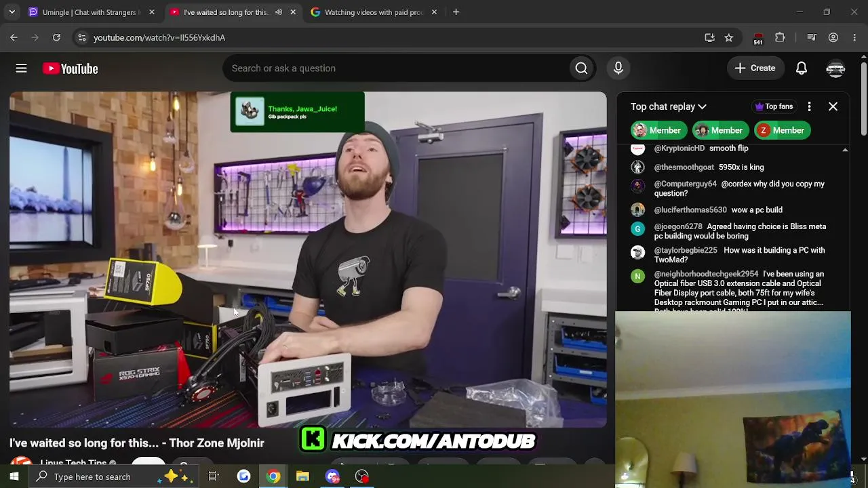Click @joegon6278 in the chat

tap(678, 227)
